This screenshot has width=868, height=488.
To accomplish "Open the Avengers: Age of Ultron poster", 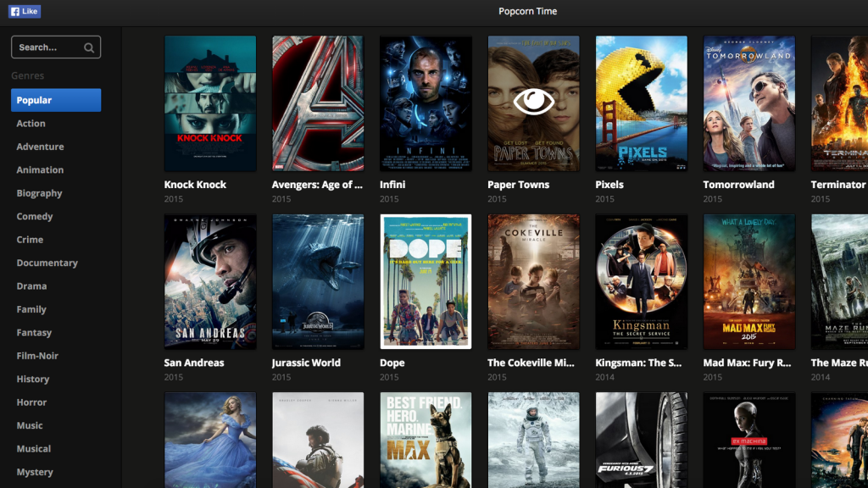I will (317, 103).
